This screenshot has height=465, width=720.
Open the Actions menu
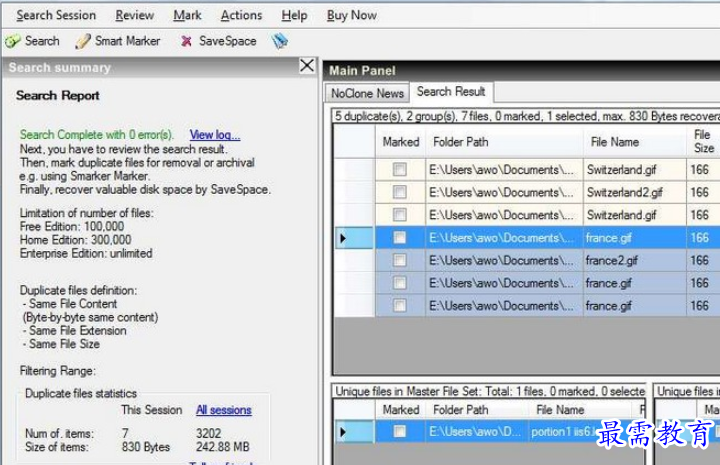(242, 15)
